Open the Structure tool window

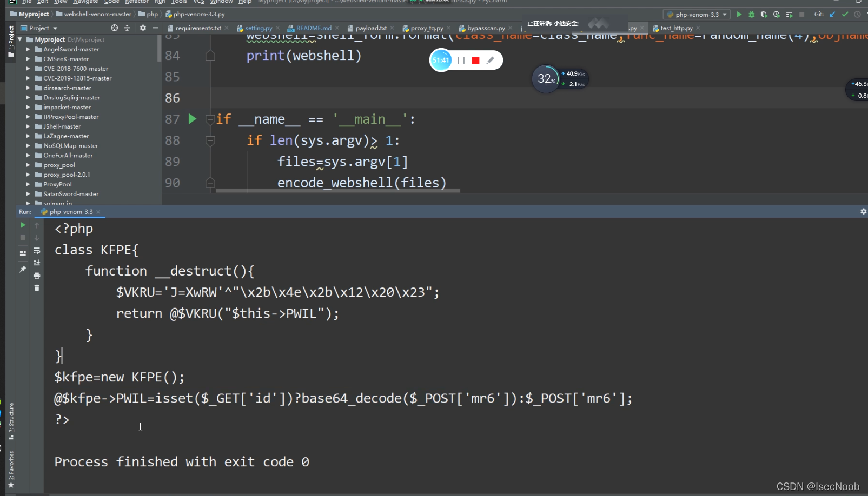click(x=11, y=421)
